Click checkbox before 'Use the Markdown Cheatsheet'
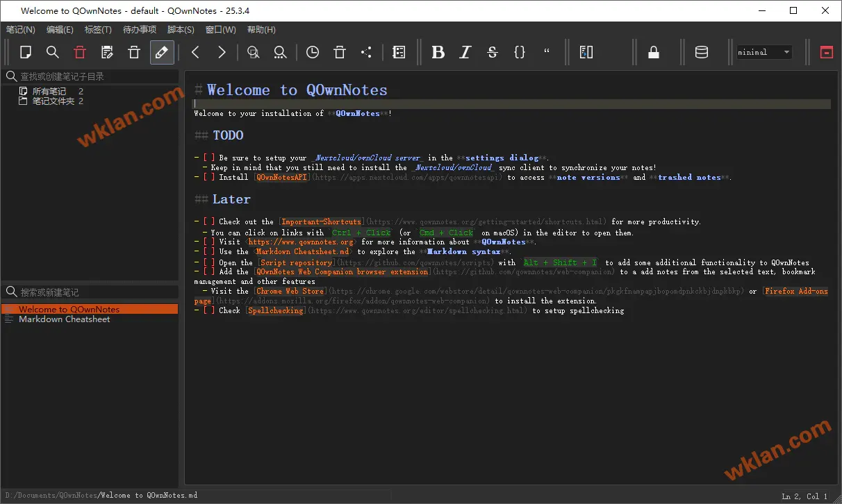842x504 pixels. pyautogui.click(x=209, y=252)
